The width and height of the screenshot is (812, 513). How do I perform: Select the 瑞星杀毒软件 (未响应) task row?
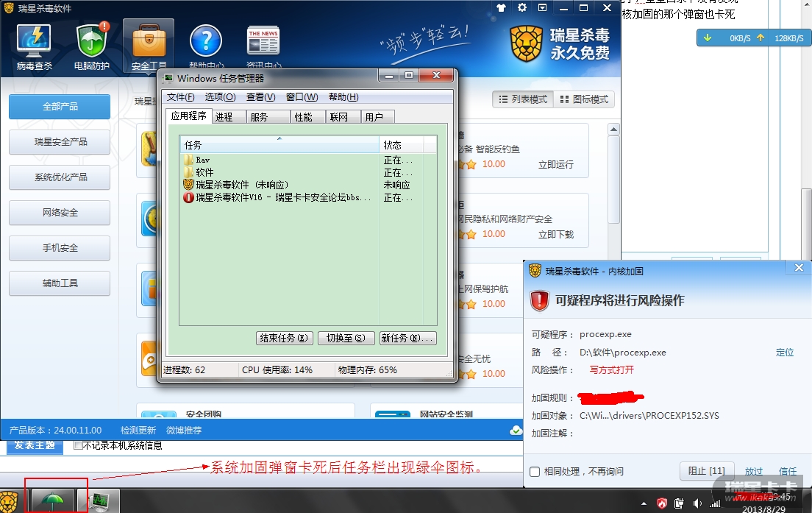tap(308, 185)
